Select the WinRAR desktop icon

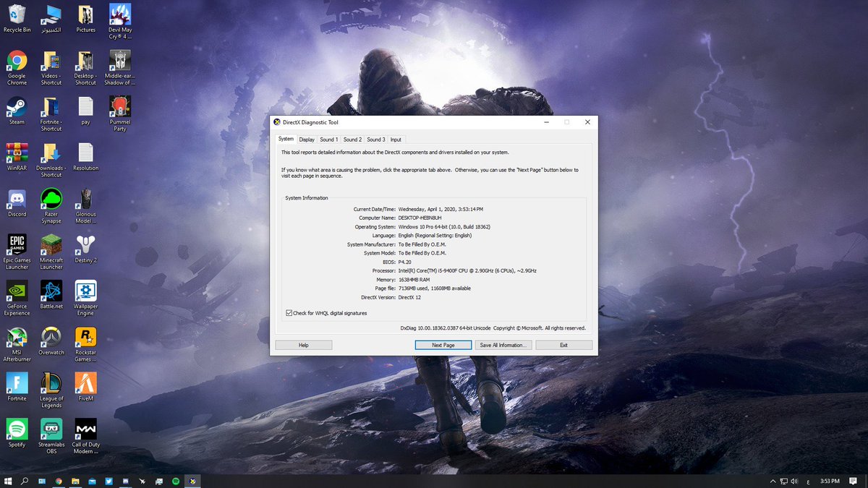(x=17, y=157)
